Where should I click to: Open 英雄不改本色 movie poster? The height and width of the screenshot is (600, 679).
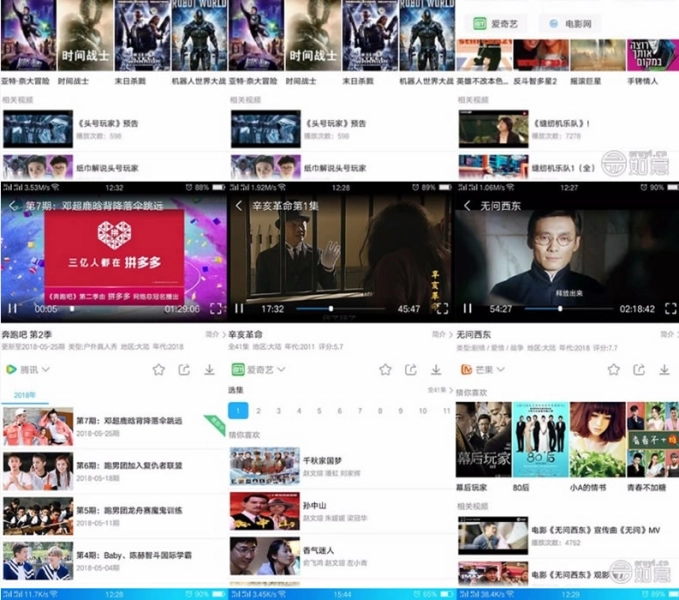click(x=484, y=55)
